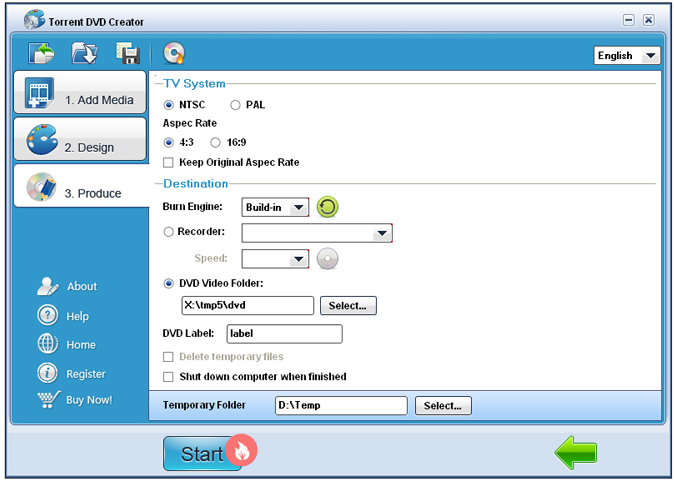Screen dimensions: 674x481
Task: Choose the 4:3 aspect ratio
Action: (168, 142)
